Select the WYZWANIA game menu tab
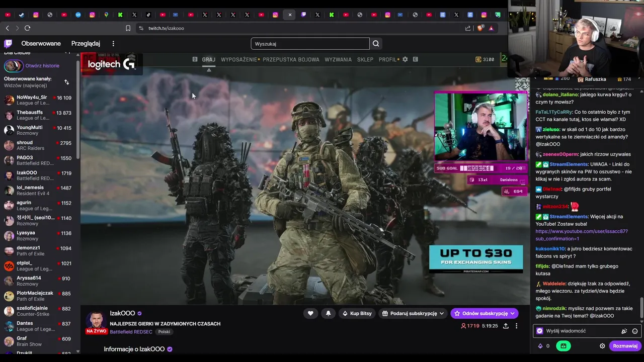Viewport: 644px width, 362px height. 338,59
